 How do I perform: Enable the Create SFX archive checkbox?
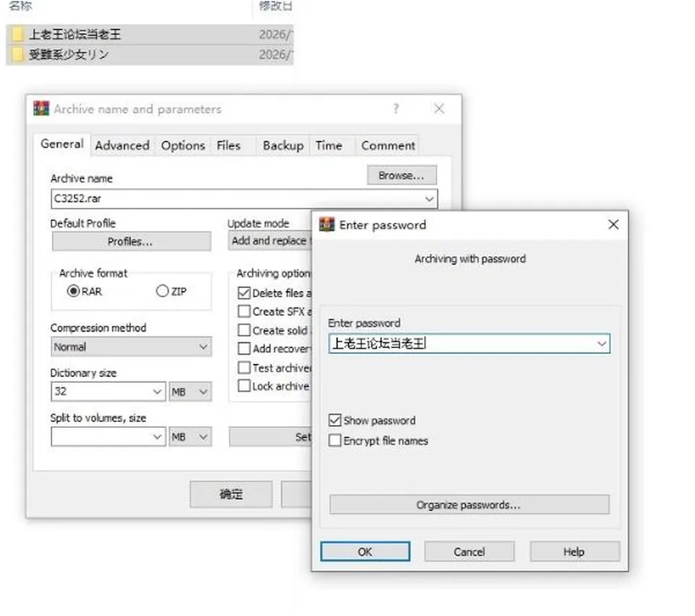pyautogui.click(x=244, y=311)
